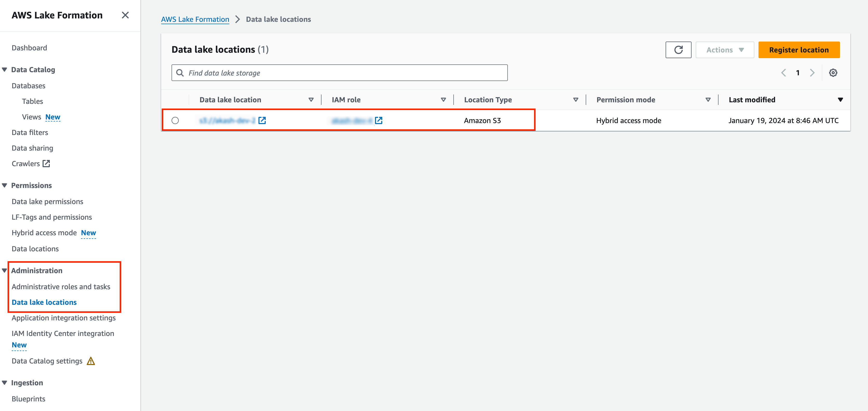
Task: Open Views in the sidebar
Action: (x=31, y=117)
